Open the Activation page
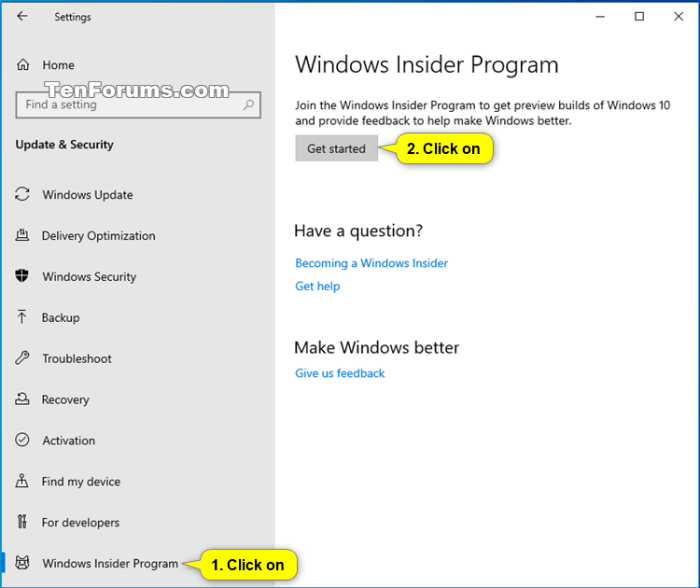Screen dimensions: 700x588 [69, 441]
